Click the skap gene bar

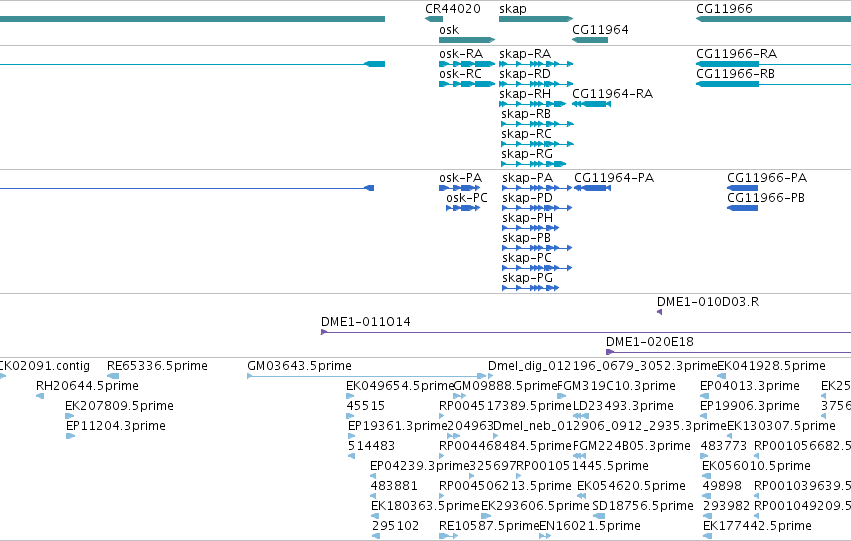click(536, 19)
